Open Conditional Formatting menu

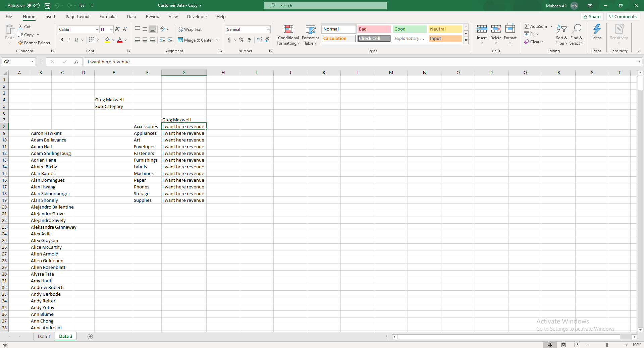pos(288,35)
